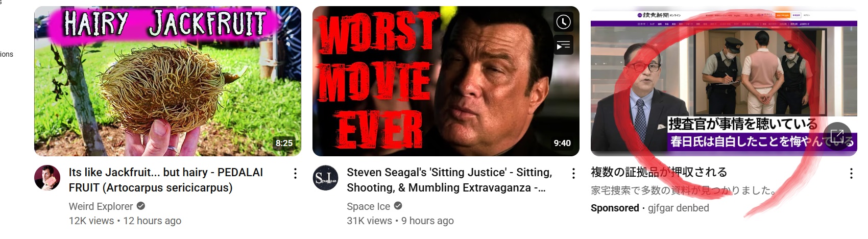Image resolution: width=868 pixels, height=239 pixels.
Task: Click the external link icon on ad thumbnail
Action: point(837,136)
